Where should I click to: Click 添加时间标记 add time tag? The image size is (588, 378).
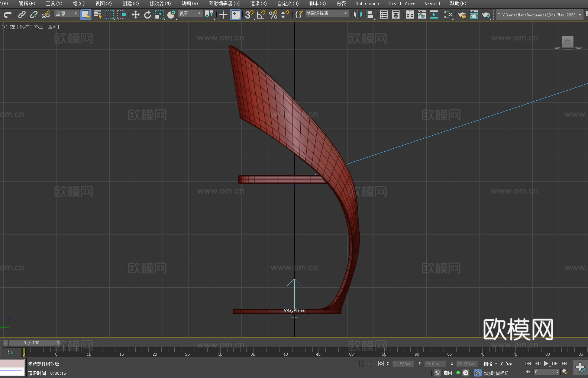pos(495,373)
